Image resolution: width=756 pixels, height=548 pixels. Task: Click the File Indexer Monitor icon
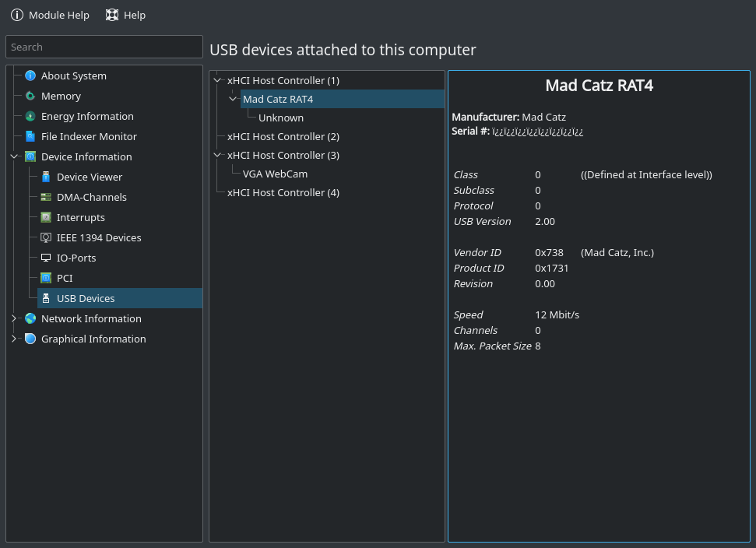tap(30, 136)
